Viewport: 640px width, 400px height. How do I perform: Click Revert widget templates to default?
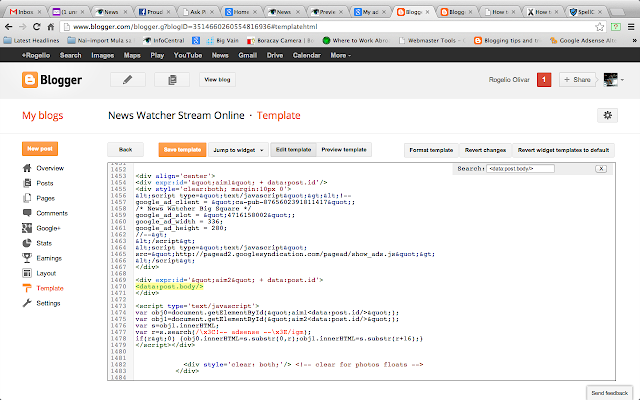(563, 150)
